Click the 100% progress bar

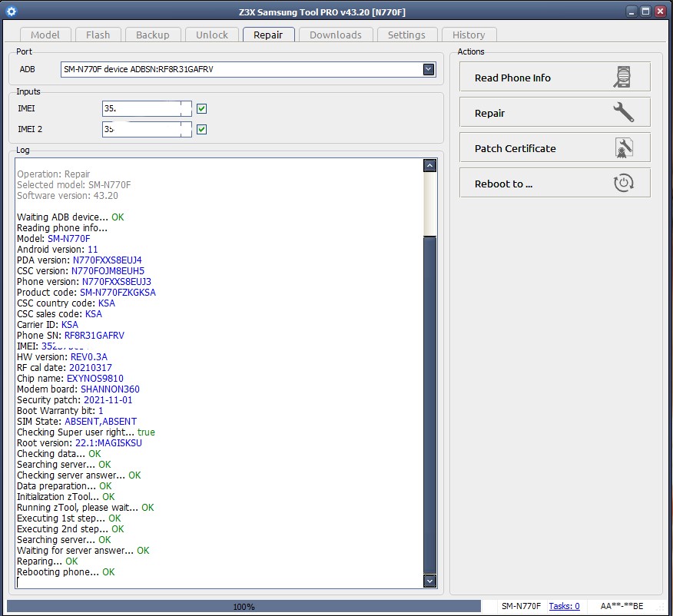(244, 606)
